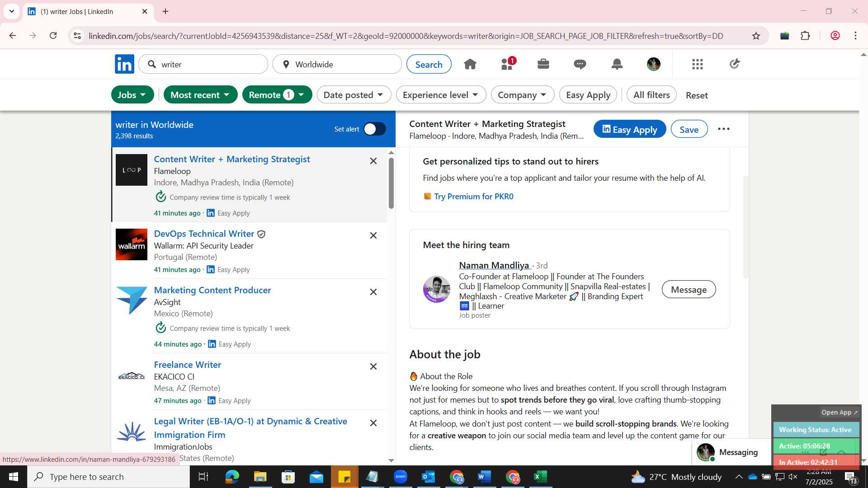Open All filters panel
Viewport: 868px width, 488px height.
[651, 95]
